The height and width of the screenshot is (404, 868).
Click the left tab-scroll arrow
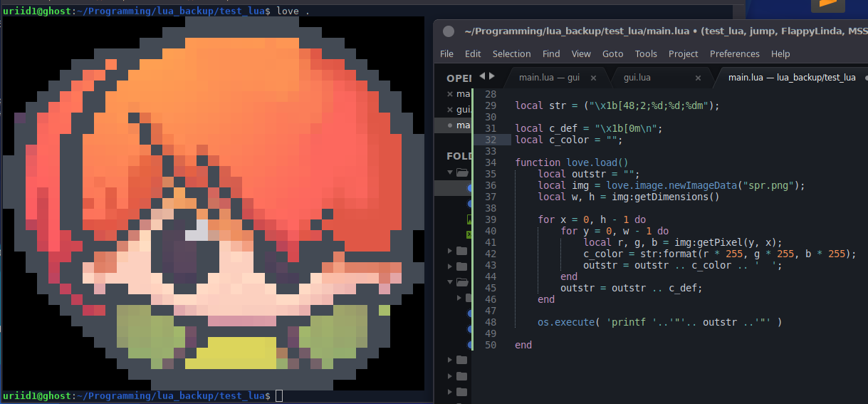point(482,76)
